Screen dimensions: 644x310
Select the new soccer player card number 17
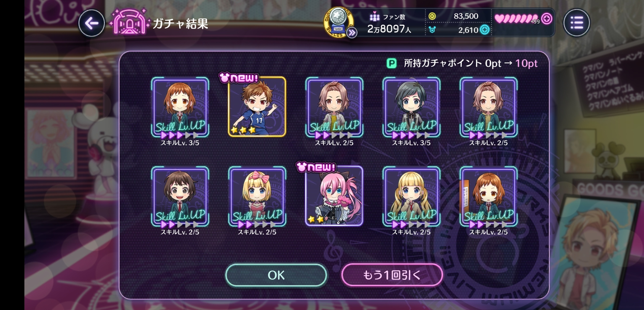257,106
